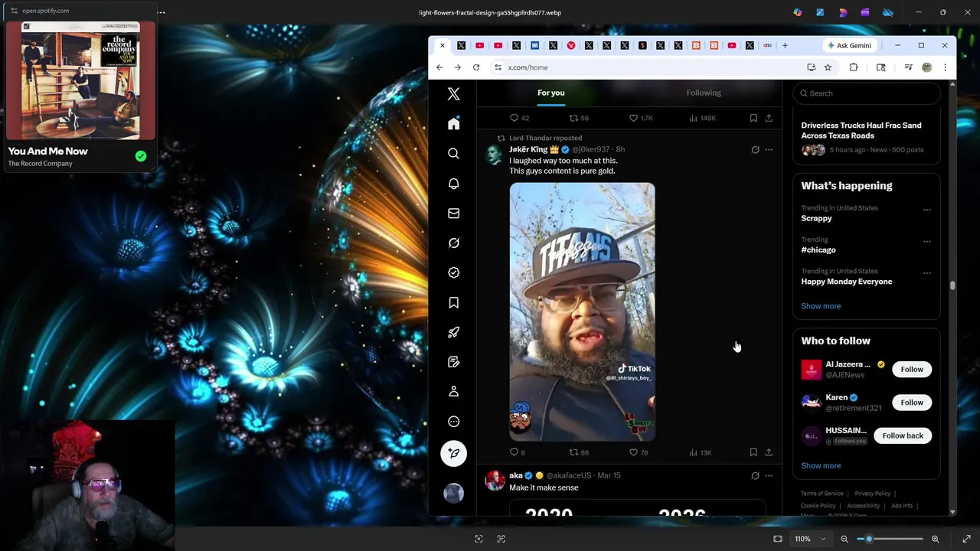The height and width of the screenshot is (551, 980).
Task: Bookmark the post with 148K views
Action: (x=753, y=118)
